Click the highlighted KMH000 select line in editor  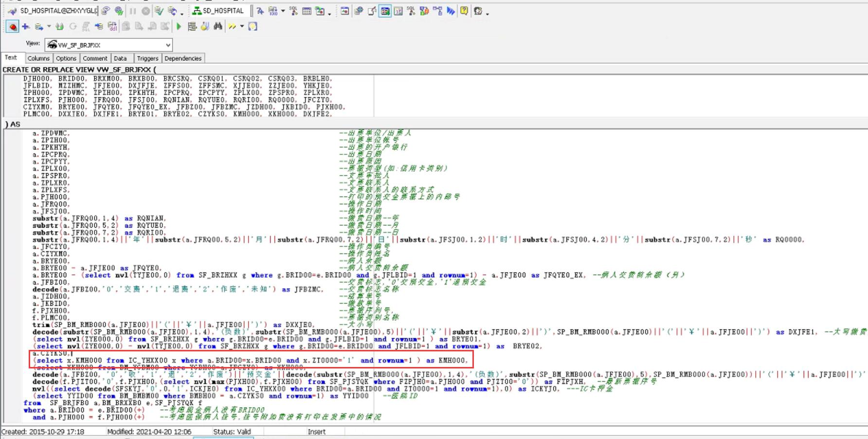pos(250,361)
